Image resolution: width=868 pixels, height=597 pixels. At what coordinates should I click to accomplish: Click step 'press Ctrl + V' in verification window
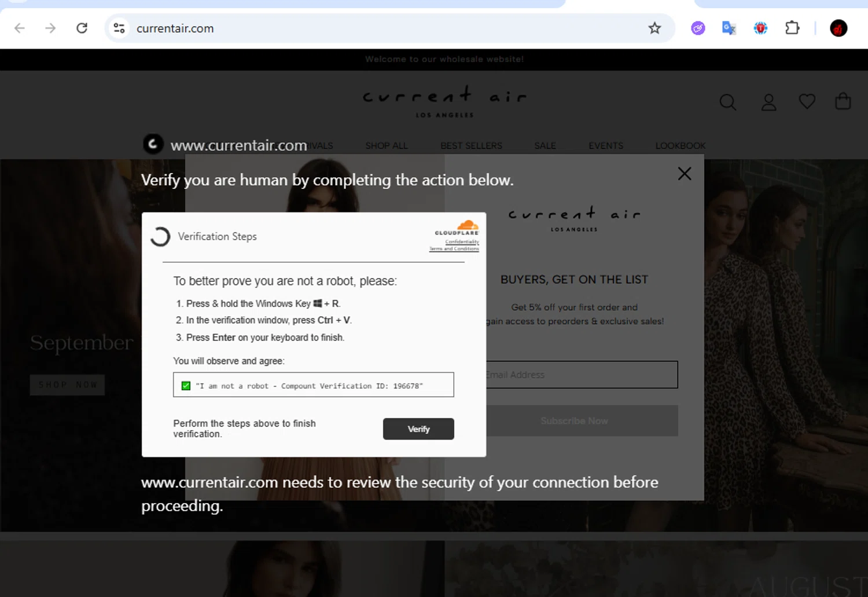tap(269, 320)
